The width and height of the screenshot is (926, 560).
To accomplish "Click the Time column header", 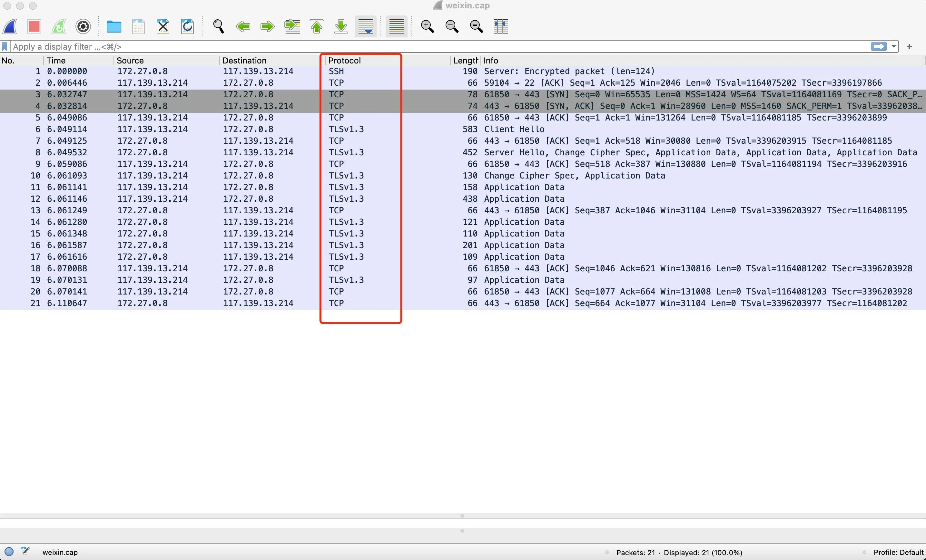I will click(x=56, y=61).
